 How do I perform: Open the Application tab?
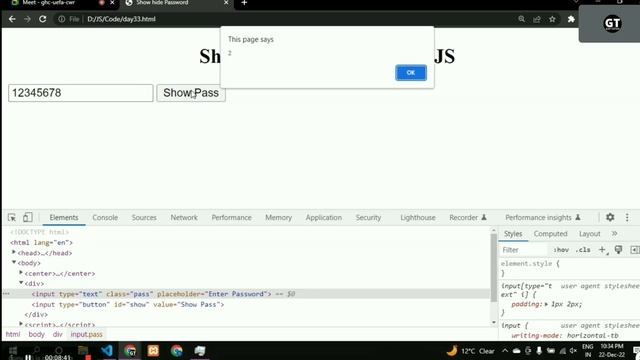coord(324,218)
